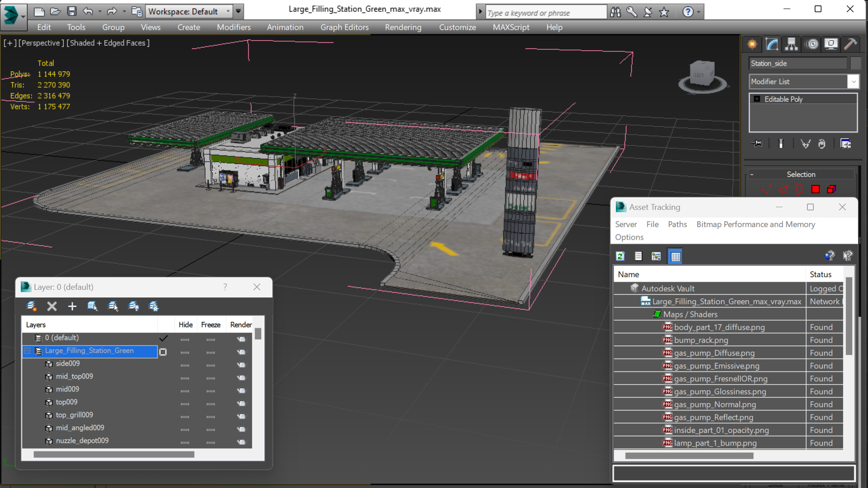
Task: Collapse the Selection rollout
Action: [x=752, y=174]
